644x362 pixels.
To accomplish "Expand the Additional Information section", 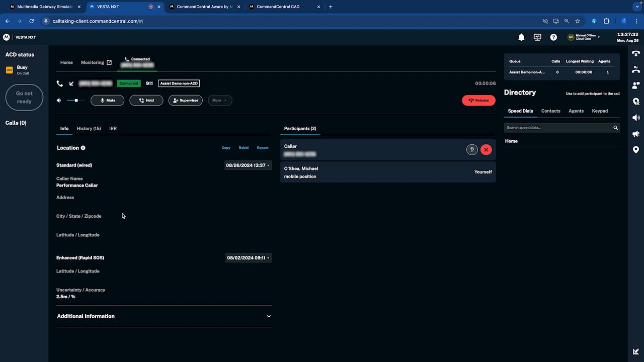I will [164, 316].
